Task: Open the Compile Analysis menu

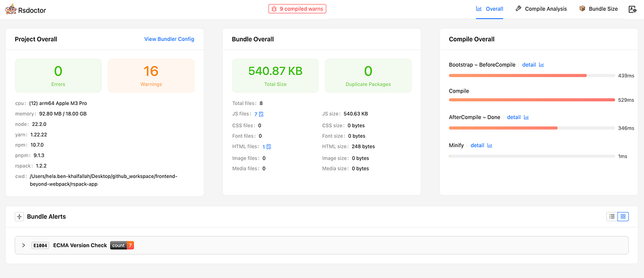Action: [541, 9]
